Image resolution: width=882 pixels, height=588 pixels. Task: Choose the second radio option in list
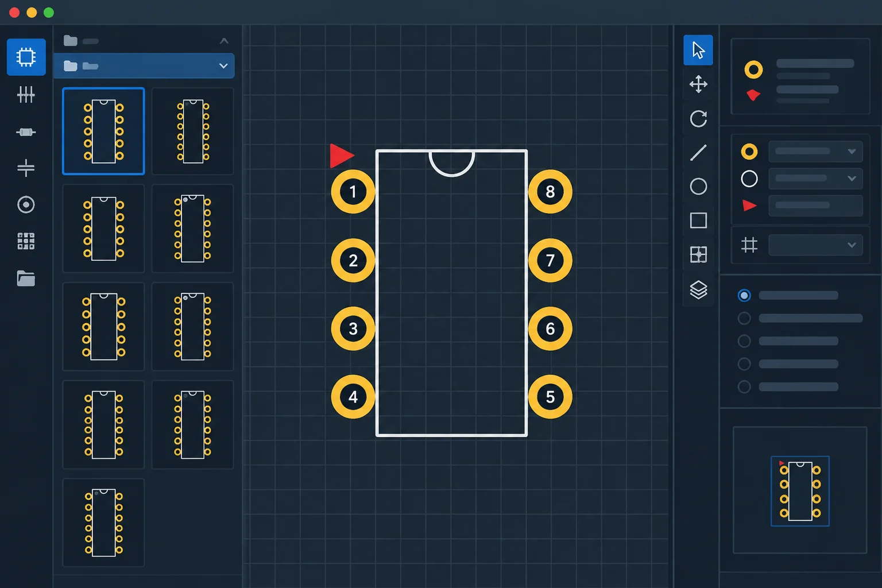[x=744, y=318]
